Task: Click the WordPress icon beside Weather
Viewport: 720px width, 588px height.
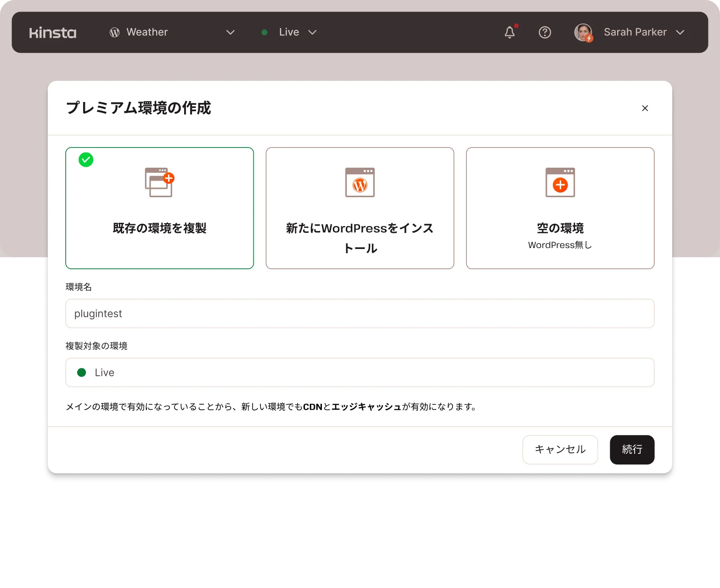Action: (114, 32)
